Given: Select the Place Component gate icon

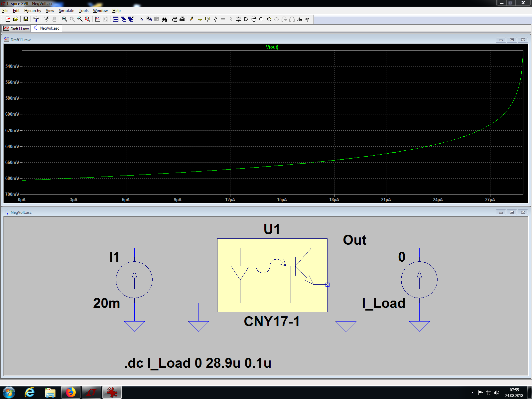Looking at the screenshot, I should coord(246,19).
